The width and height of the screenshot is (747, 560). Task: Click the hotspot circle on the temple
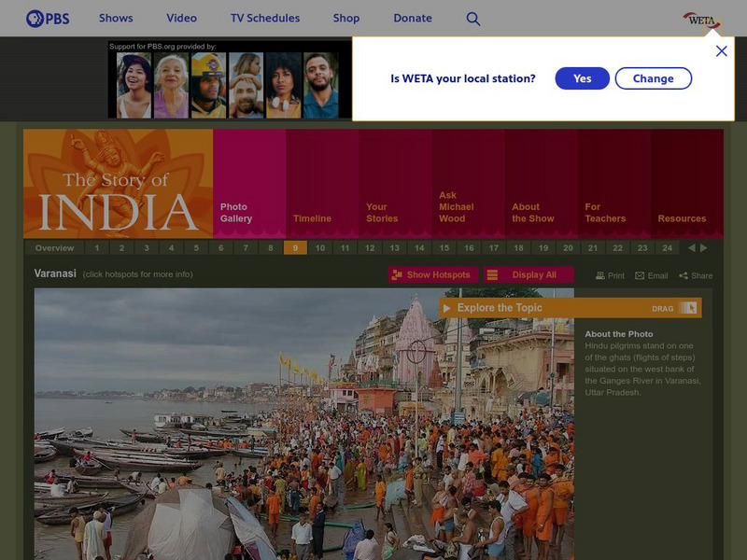click(416, 352)
